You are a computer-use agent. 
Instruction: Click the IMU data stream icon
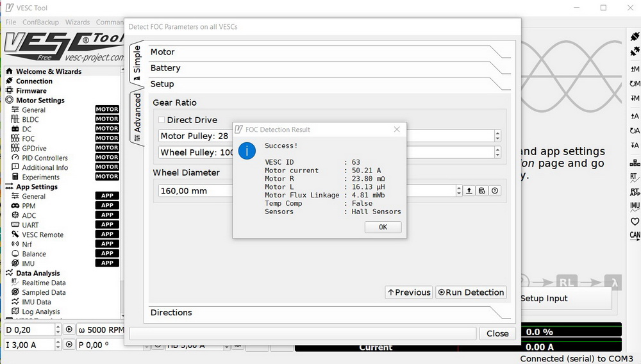click(x=635, y=206)
